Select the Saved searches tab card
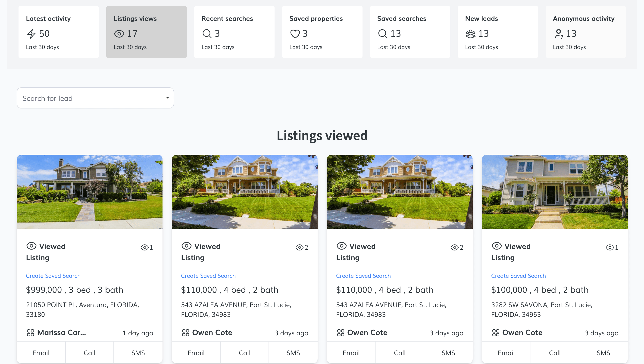This screenshot has height=364, width=644. click(x=410, y=32)
